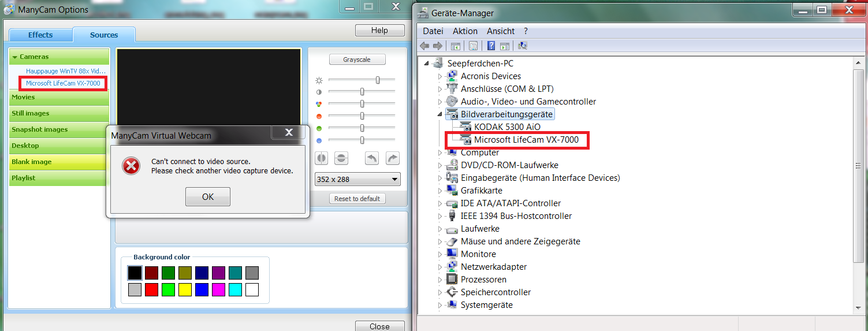868x331 pixels.
Task: Flip image horizontally in ManyCam
Action: pos(322,158)
